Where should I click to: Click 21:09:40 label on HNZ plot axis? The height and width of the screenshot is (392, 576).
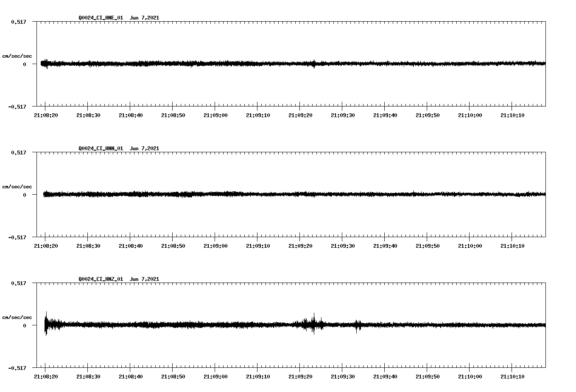[x=385, y=377]
